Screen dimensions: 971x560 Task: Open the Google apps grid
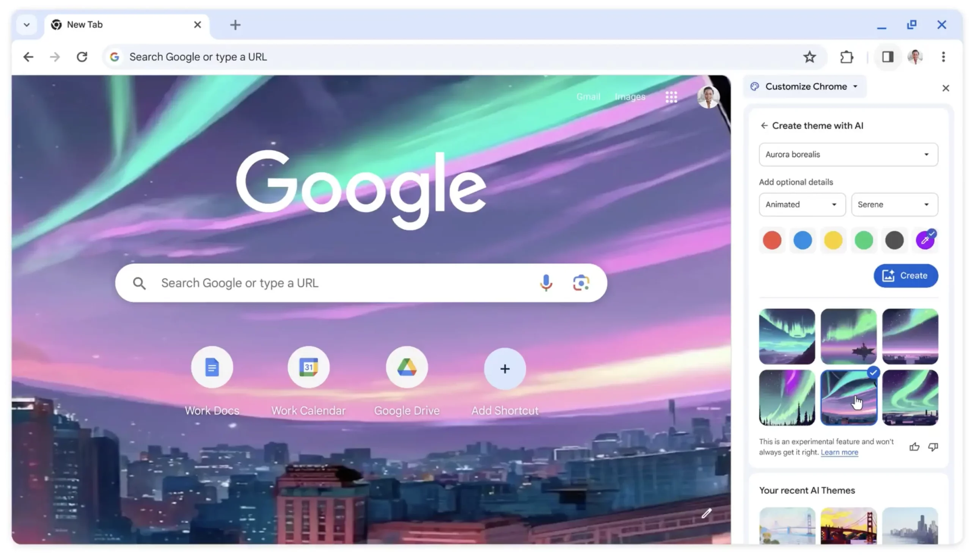(x=671, y=97)
